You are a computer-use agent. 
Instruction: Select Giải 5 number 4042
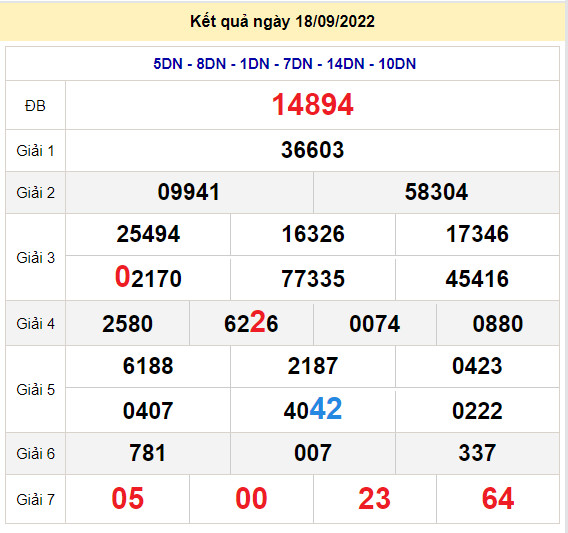313,409
